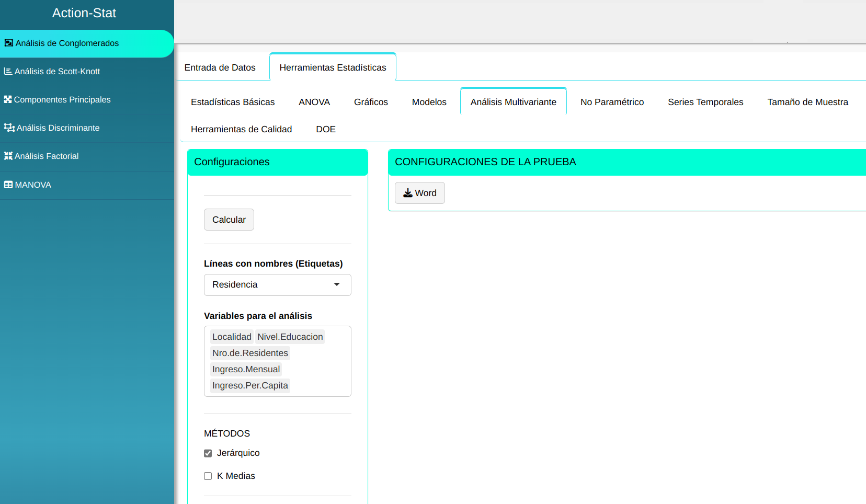Click the download icon on Word button
This screenshot has width=866, height=504.
pyautogui.click(x=408, y=193)
